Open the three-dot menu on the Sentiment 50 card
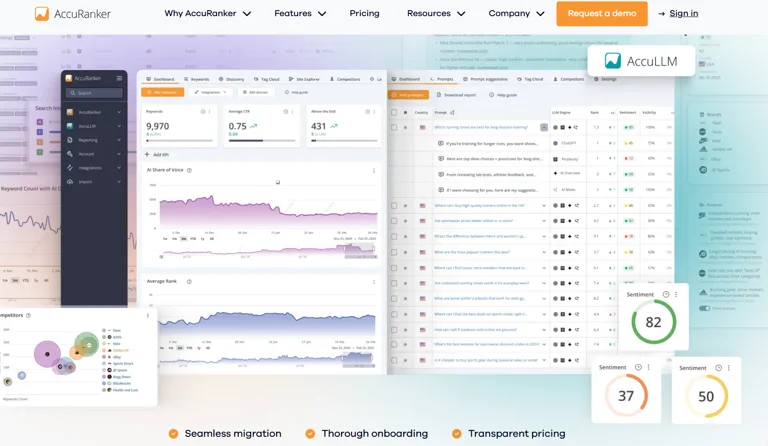Image resolution: width=768 pixels, height=446 pixels. 729,368
